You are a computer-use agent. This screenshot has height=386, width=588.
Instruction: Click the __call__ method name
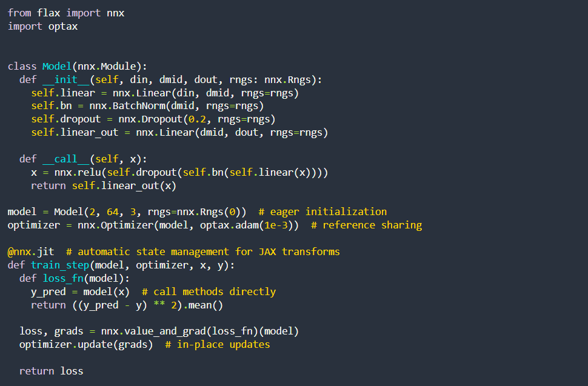65,158
